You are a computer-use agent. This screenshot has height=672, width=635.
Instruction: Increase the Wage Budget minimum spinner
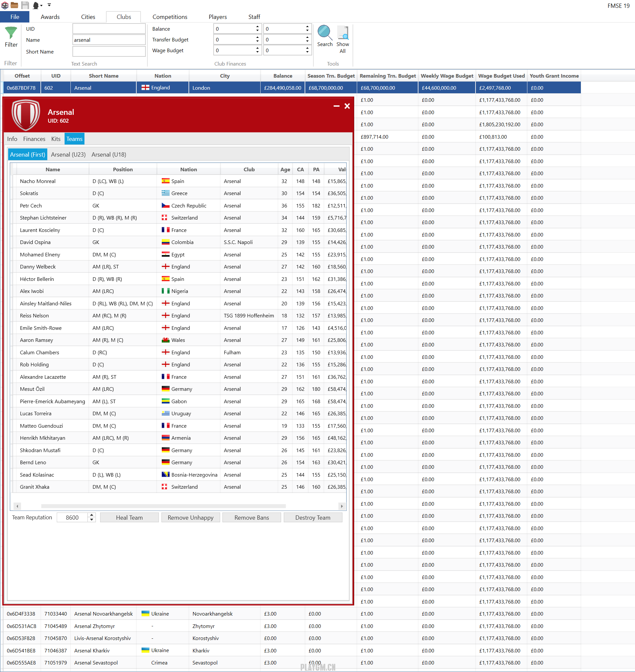click(258, 48)
